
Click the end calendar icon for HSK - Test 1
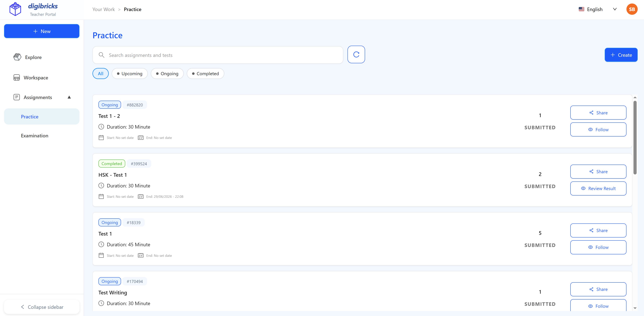(x=141, y=197)
